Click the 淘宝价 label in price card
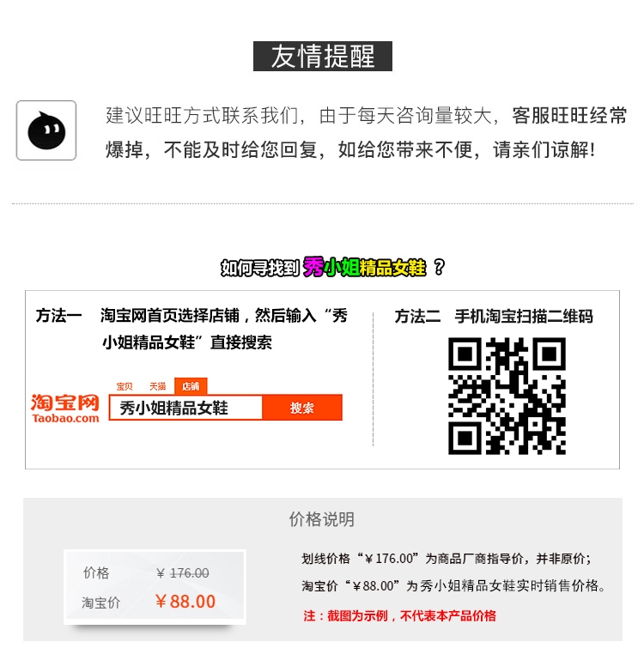The width and height of the screenshot is (644, 666). (101, 602)
